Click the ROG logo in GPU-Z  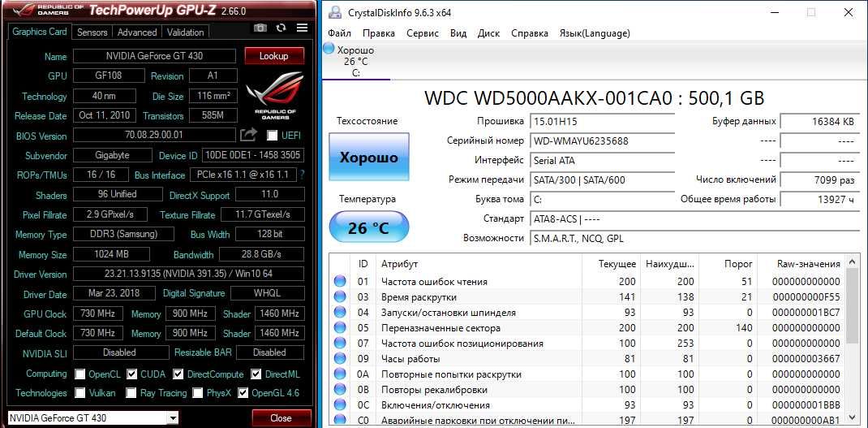(275, 95)
